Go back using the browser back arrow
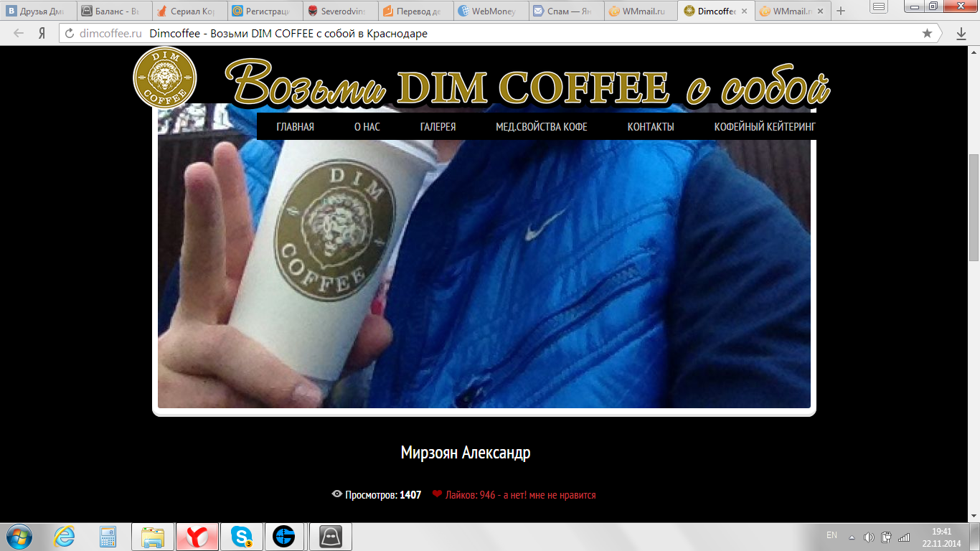 [x=19, y=33]
